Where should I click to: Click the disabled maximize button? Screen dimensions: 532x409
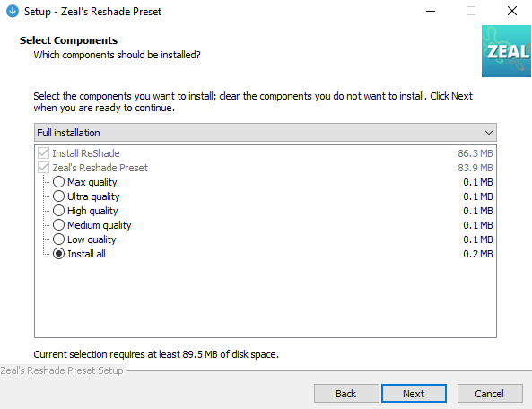click(x=471, y=11)
